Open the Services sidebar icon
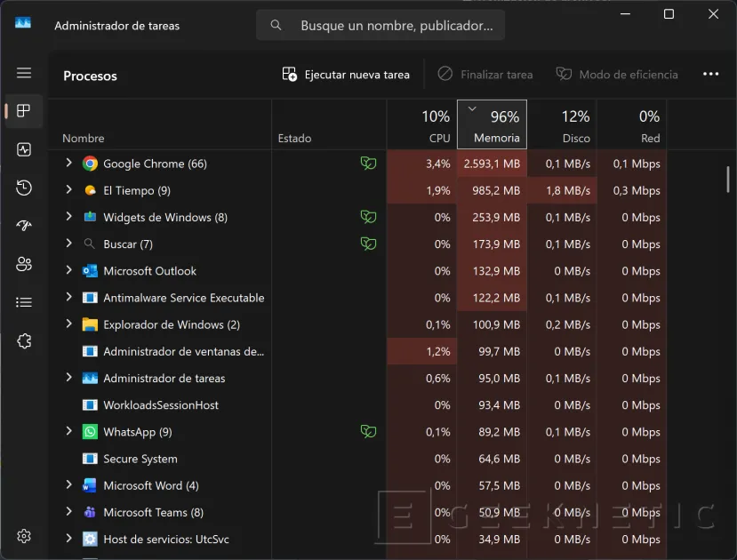Screen dimensions: 737x560 point(24,340)
